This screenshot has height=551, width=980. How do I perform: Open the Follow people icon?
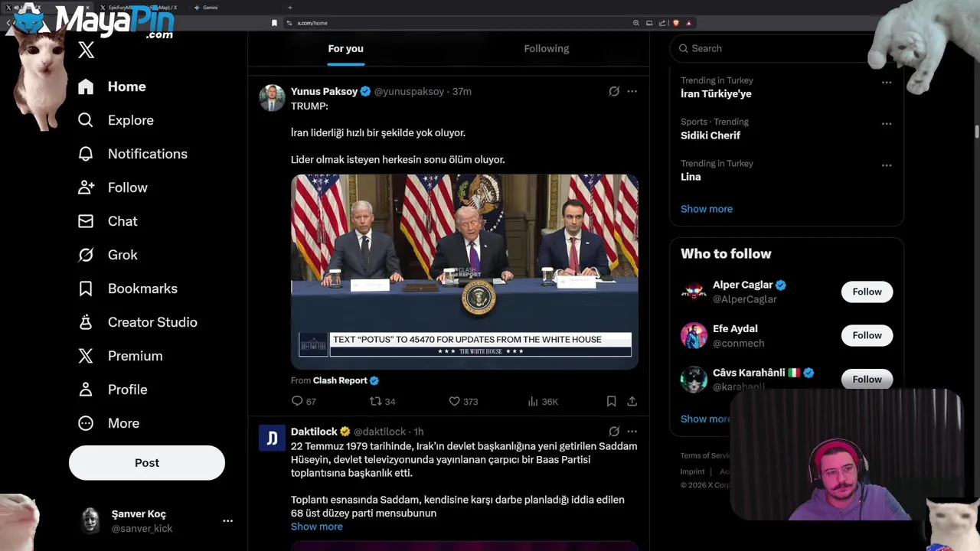click(x=86, y=187)
